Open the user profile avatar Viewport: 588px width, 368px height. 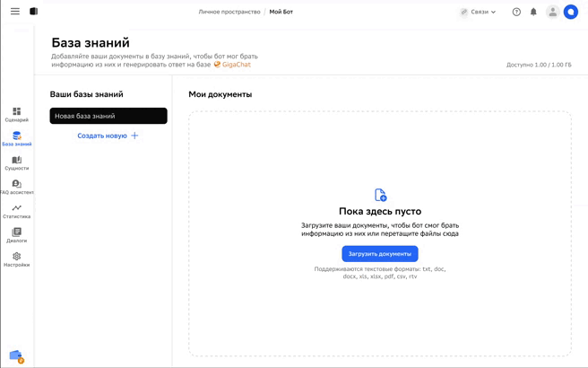(x=552, y=12)
